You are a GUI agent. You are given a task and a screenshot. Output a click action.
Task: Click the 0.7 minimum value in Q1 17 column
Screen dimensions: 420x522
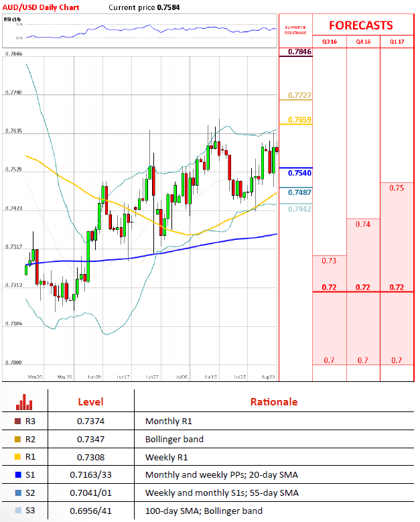click(x=397, y=361)
